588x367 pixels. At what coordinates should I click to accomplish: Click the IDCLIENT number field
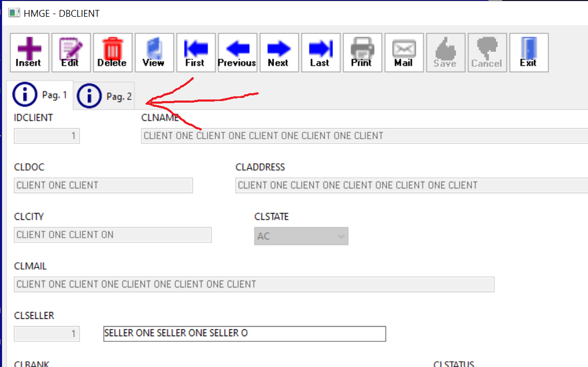coord(47,136)
